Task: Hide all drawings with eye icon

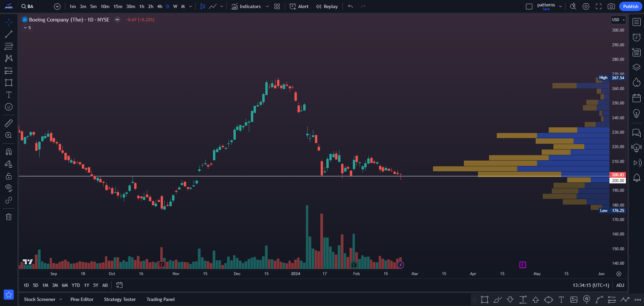Action: point(9,188)
